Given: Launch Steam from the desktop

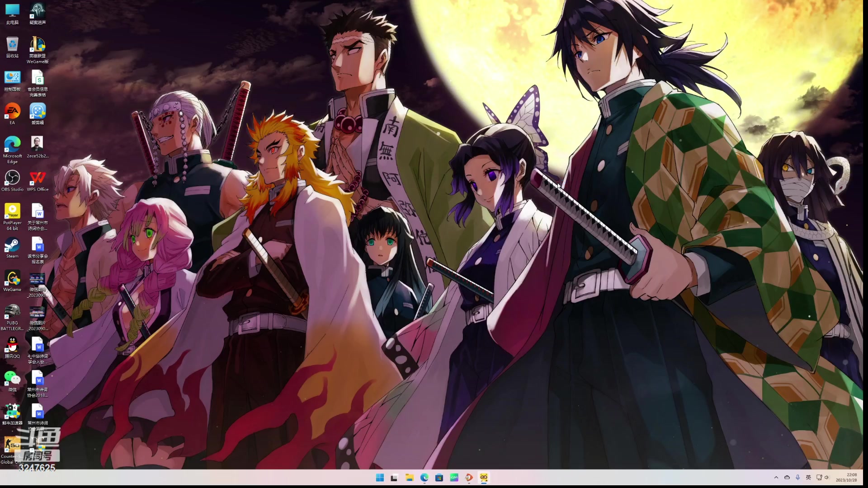Looking at the screenshot, I should click(12, 248).
